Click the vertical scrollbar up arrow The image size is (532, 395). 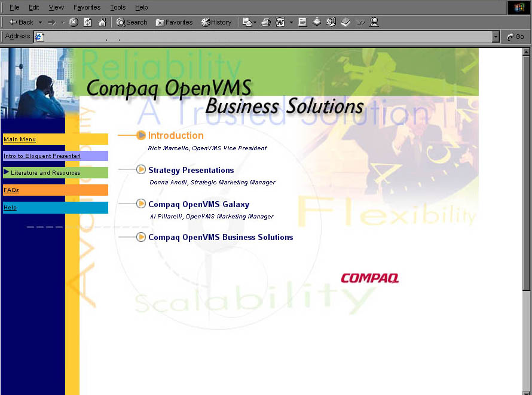(x=526, y=52)
